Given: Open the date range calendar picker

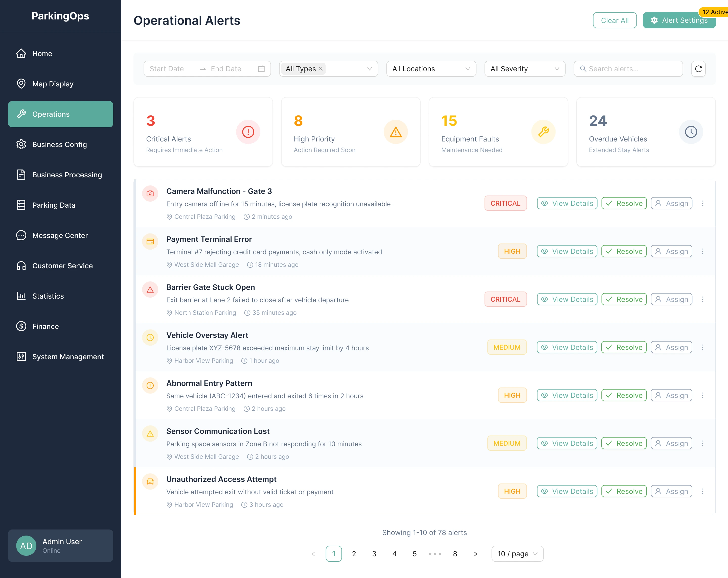Looking at the screenshot, I should click(x=261, y=69).
